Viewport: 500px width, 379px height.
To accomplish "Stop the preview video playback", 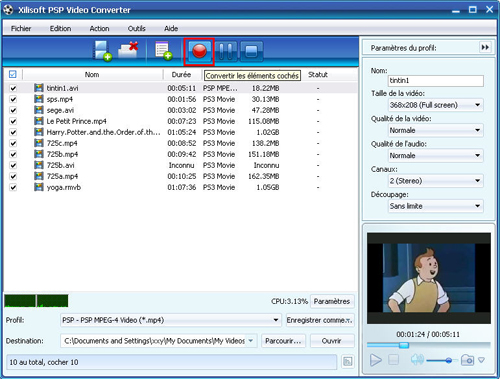I will [x=394, y=360].
